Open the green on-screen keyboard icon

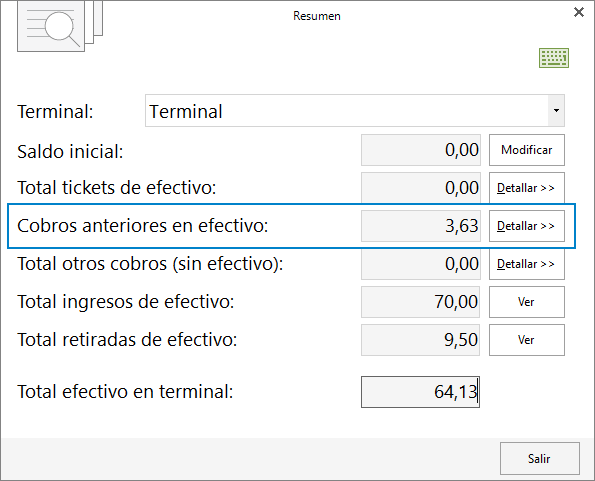coord(554,58)
